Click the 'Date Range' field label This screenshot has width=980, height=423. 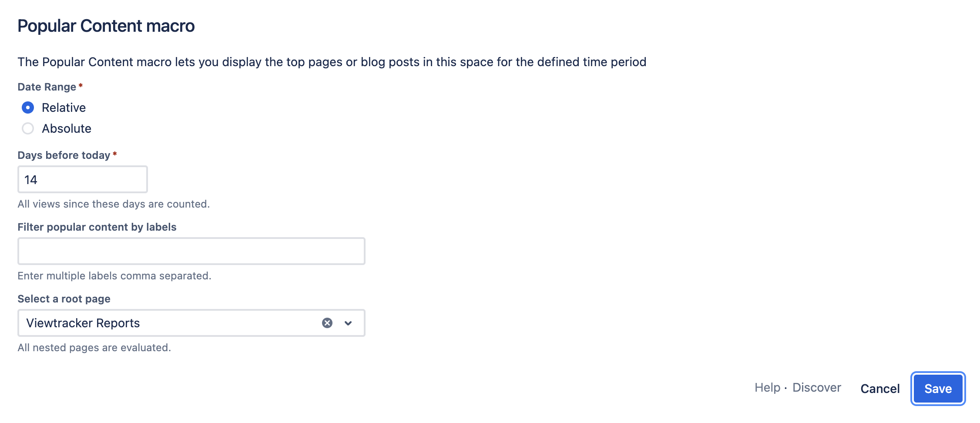pyautogui.click(x=47, y=87)
